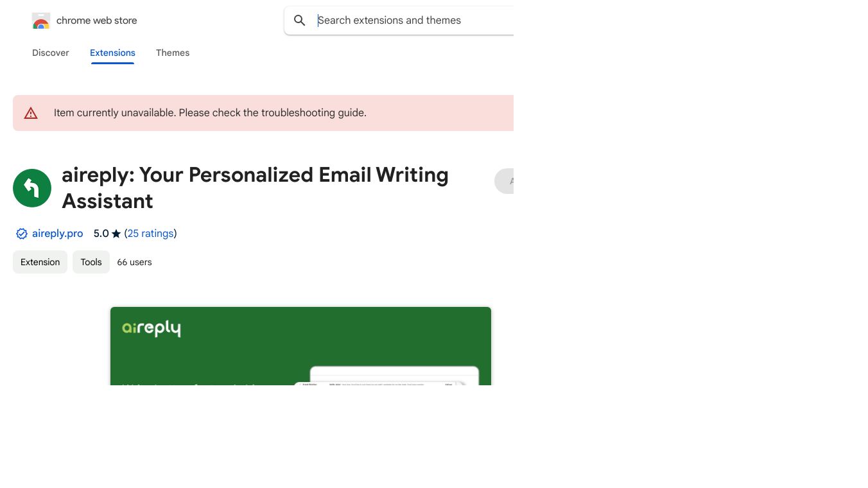
Task: Click the chrome web store title text
Action: (x=97, y=21)
